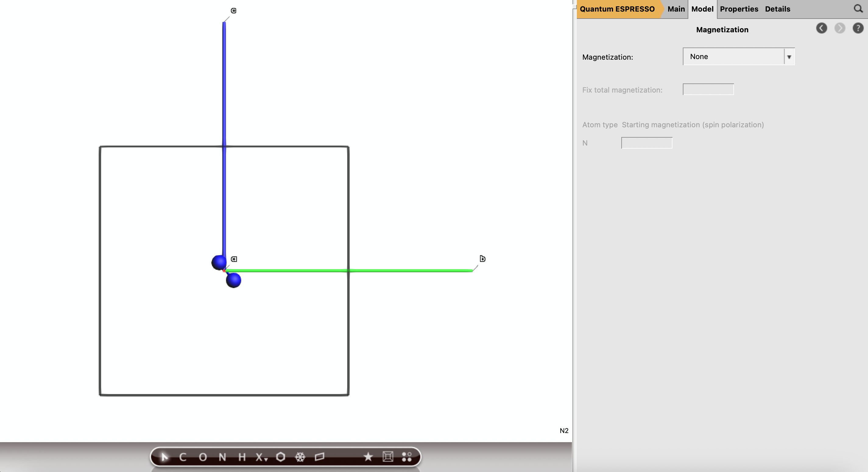Pick the Hydrogen atom tool
Image resolution: width=868 pixels, height=472 pixels.
tap(242, 457)
